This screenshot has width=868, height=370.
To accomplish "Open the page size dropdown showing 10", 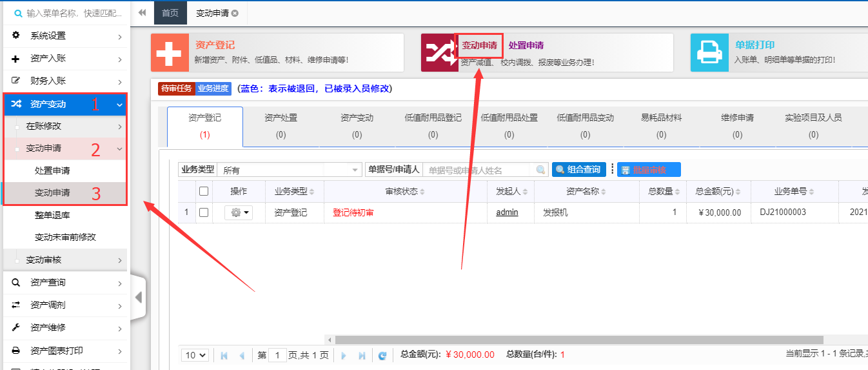I will tap(195, 355).
